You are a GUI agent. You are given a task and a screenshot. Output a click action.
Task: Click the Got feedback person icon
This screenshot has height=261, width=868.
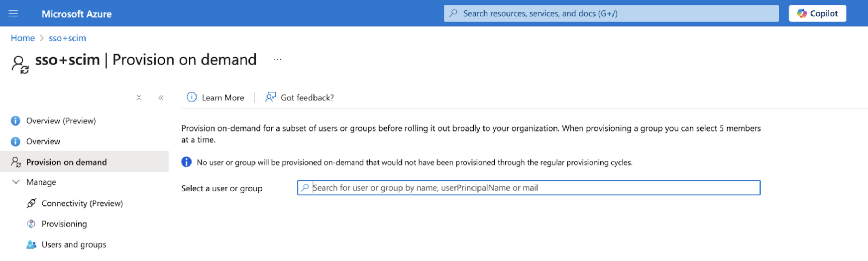tap(270, 97)
